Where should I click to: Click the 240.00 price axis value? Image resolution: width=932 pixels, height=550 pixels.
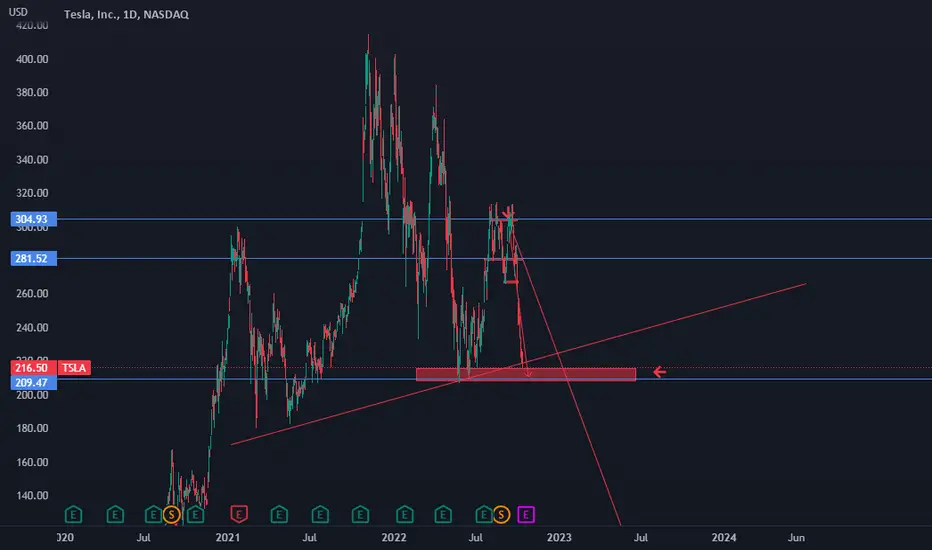[x=32, y=327]
